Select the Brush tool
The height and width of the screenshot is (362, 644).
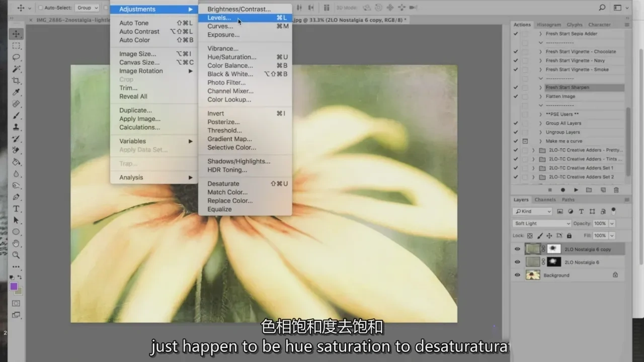(17, 116)
